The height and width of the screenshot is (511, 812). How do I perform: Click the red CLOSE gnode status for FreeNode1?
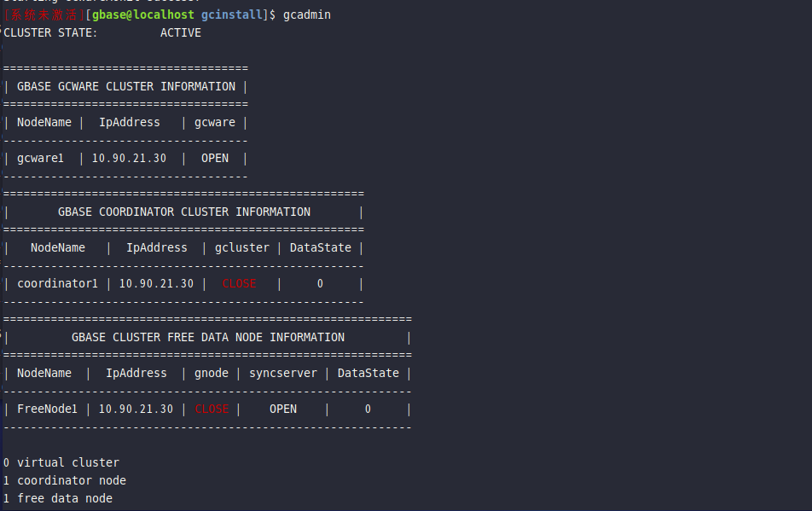(x=212, y=409)
